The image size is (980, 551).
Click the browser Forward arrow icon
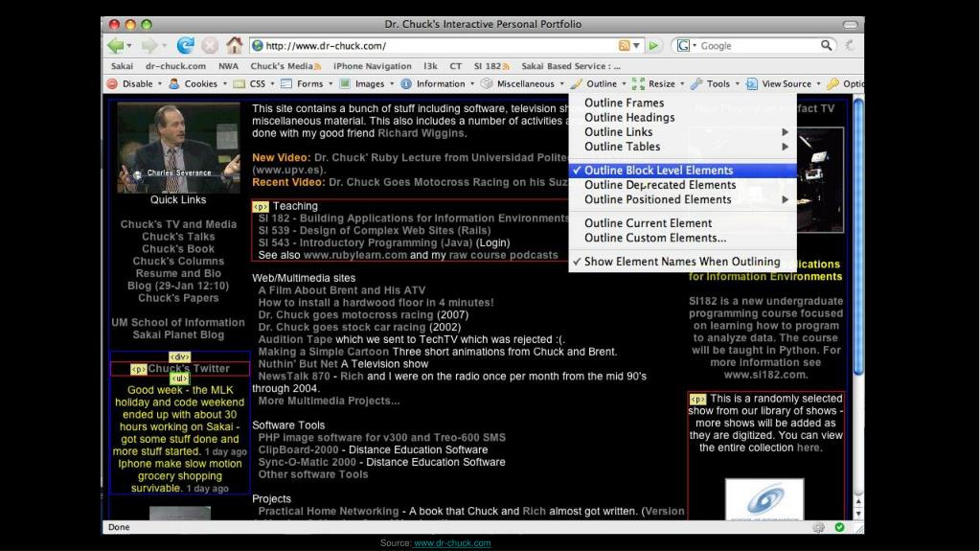point(148,45)
